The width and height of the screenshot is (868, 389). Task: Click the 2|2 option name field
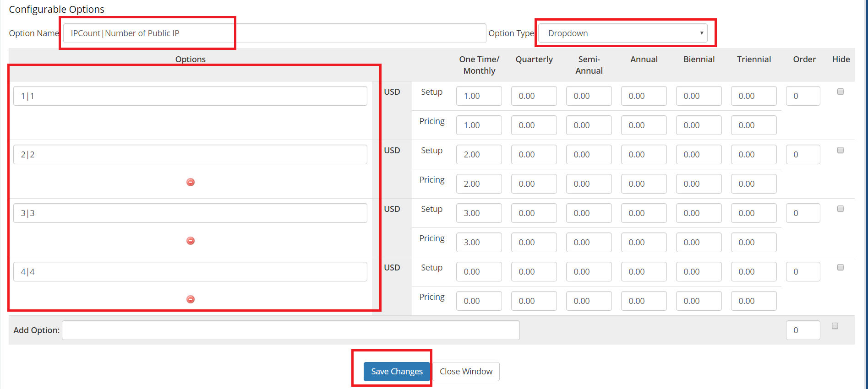pos(190,155)
